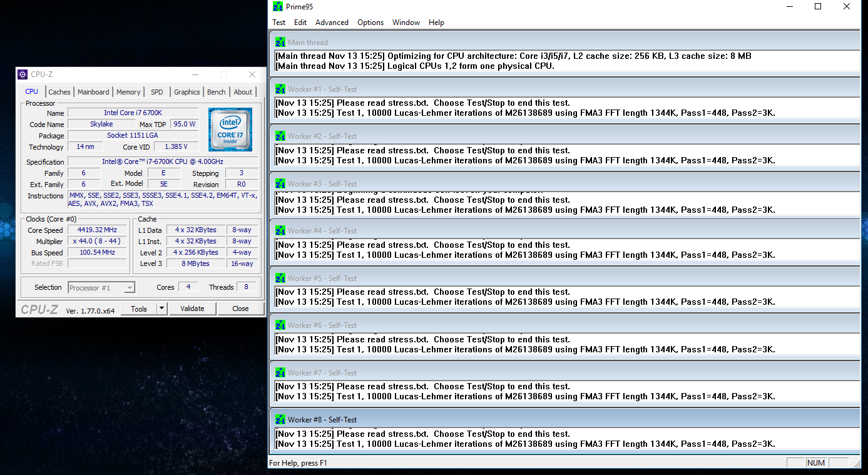Switch to the Graphics tab

[x=187, y=92]
